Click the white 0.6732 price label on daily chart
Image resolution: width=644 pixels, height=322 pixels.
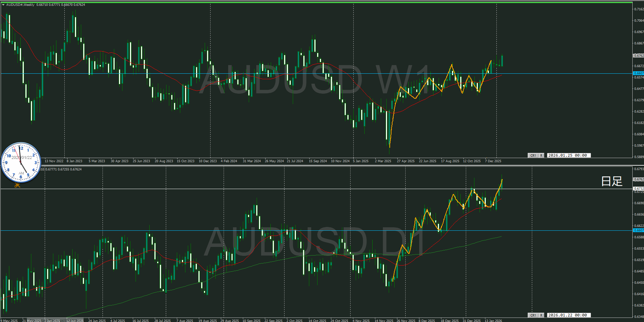point(638,189)
